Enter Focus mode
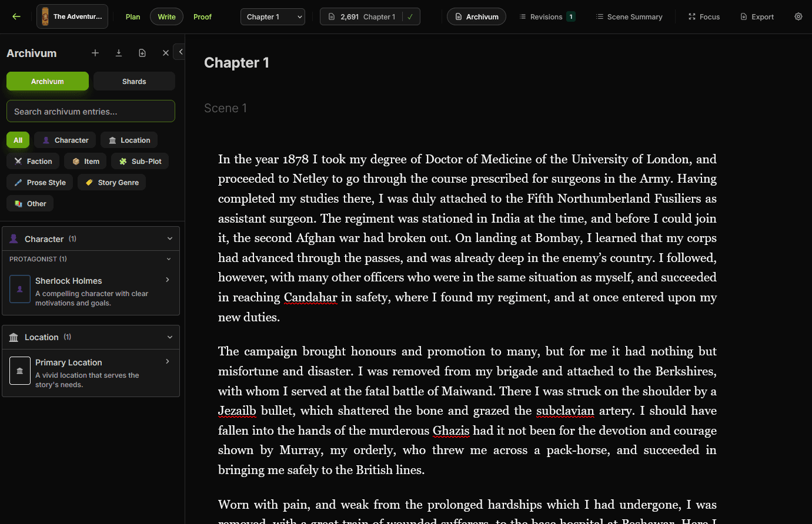The width and height of the screenshot is (812, 524). (704, 16)
